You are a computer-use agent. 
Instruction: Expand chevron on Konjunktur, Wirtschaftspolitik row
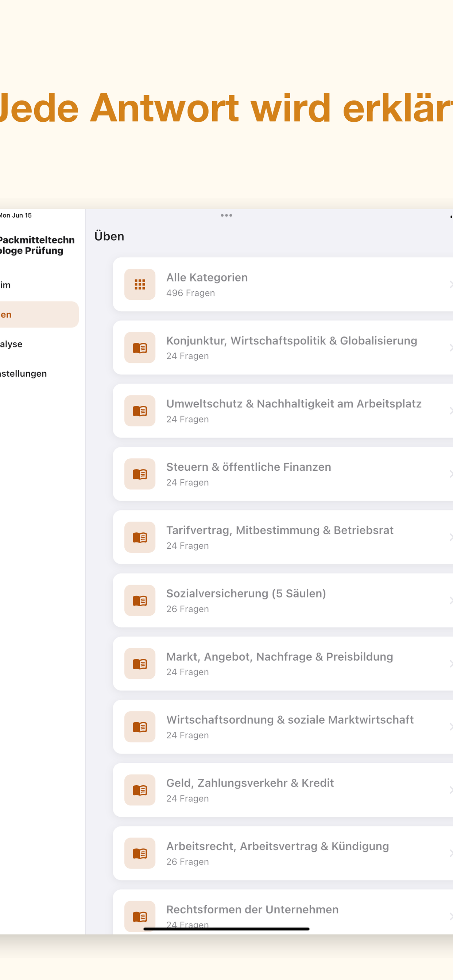[451, 347]
